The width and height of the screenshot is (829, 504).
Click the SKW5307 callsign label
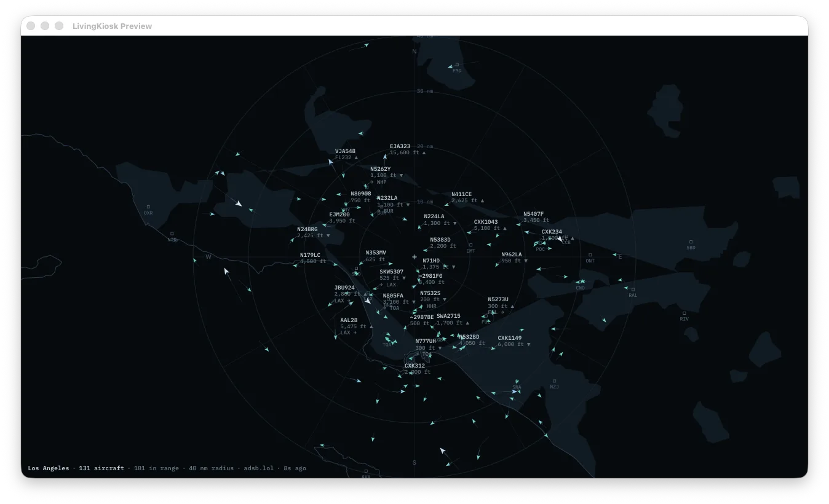click(x=392, y=272)
